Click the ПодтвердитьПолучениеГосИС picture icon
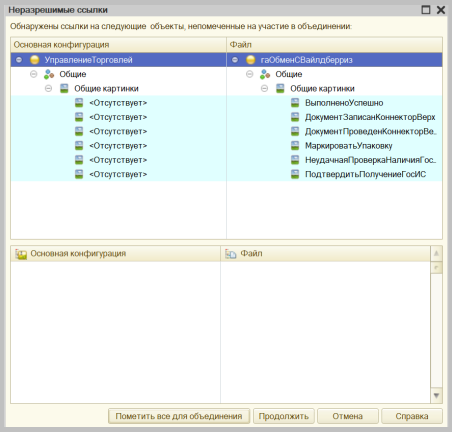 click(x=295, y=174)
